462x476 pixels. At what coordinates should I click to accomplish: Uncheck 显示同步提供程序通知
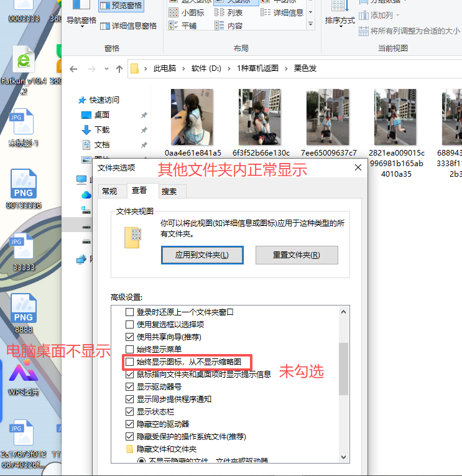129,399
